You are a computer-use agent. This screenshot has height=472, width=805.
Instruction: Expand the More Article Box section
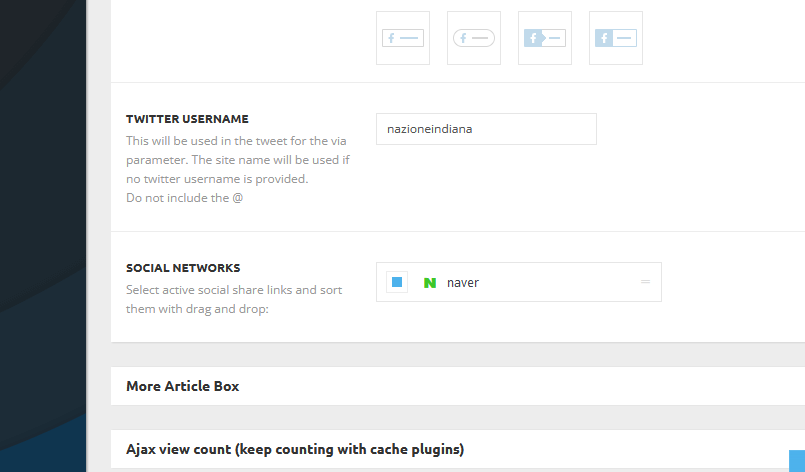click(x=183, y=386)
